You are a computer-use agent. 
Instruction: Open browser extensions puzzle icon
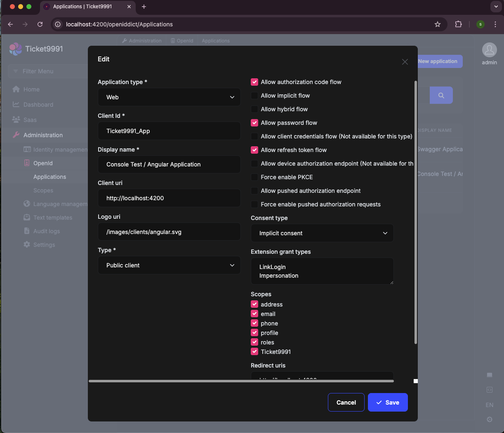tap(458, 24)
